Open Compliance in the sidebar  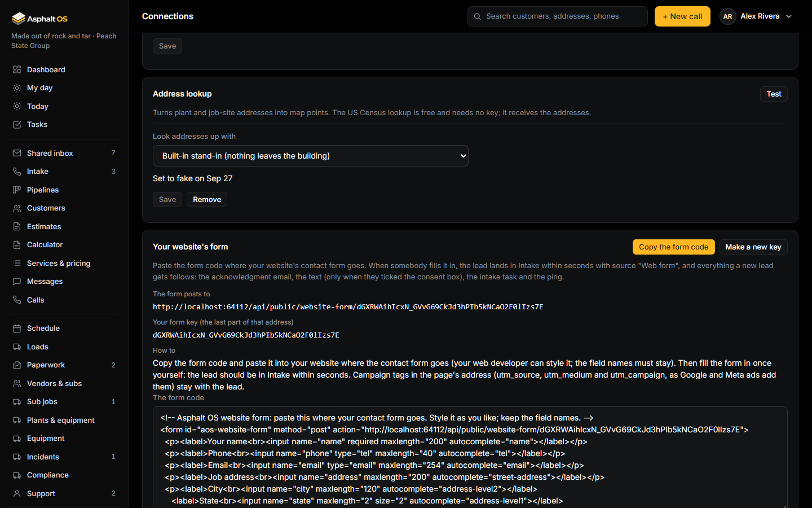[x=64, y=475]
